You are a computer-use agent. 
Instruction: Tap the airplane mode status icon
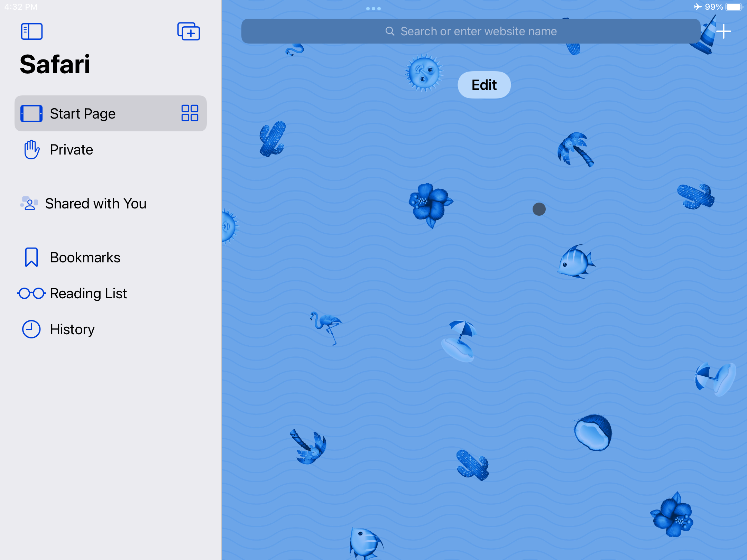pos(698,7)
